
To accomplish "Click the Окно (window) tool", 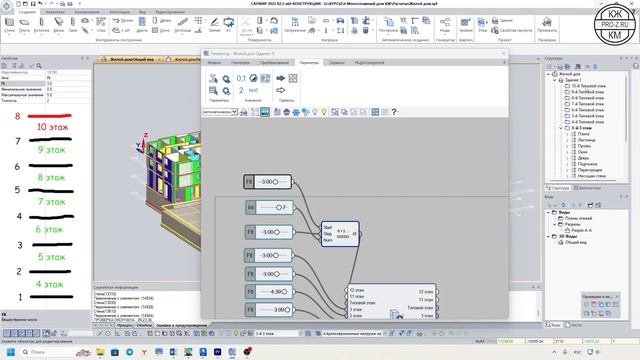I will click(x=161, y=30).
